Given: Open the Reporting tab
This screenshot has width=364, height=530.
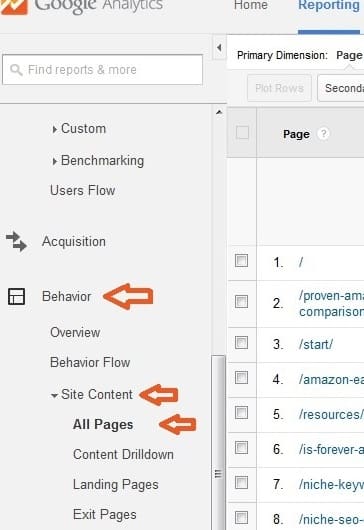Looking at the screenshot, I should [329, 5].
